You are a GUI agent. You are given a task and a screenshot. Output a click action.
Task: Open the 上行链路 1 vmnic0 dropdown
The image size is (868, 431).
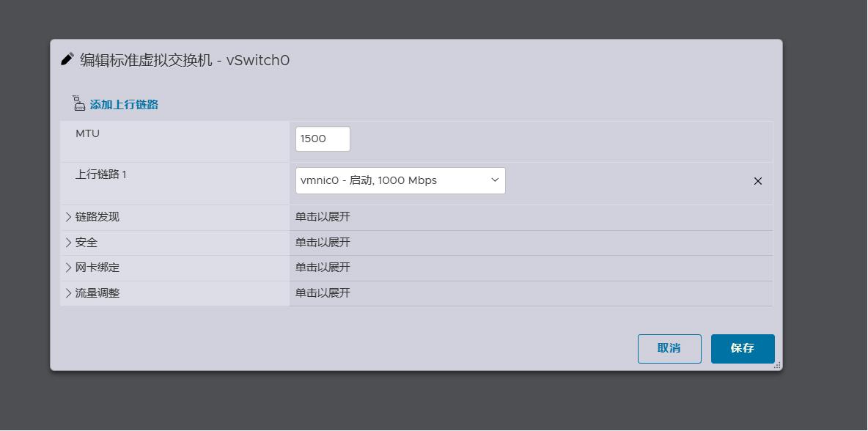coord(400,180)
